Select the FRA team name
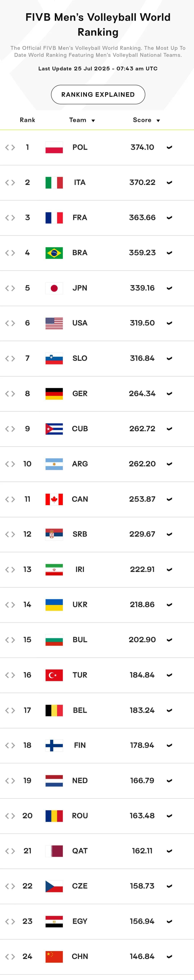Screen dimensions: 194x980 [80, 218]
